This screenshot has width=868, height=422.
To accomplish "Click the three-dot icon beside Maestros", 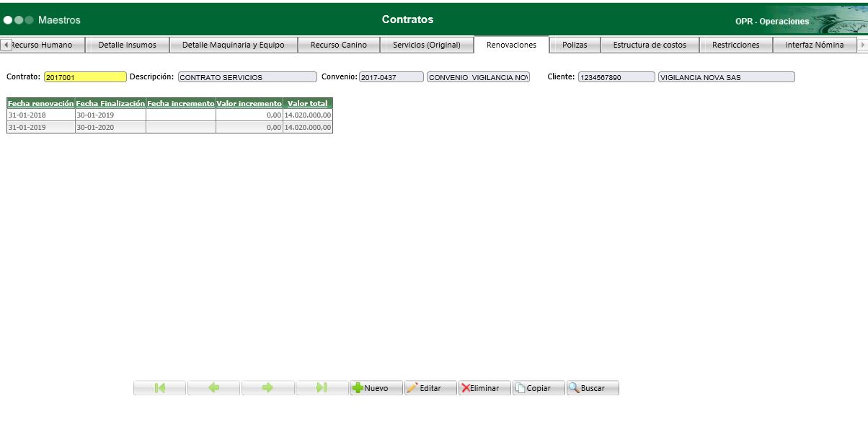I will [x=19, y=20].
